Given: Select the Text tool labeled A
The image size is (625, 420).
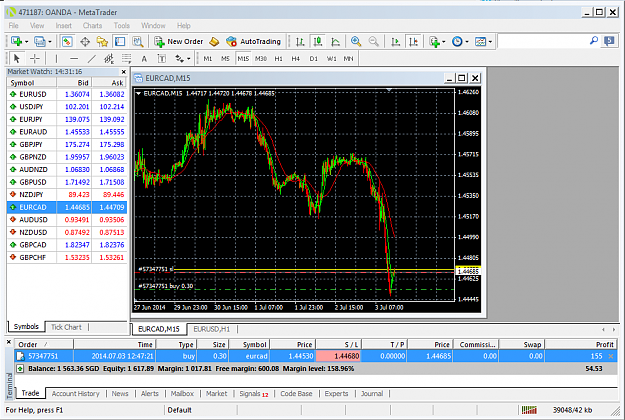Looking at the screenshot, I should click(144, 59).
